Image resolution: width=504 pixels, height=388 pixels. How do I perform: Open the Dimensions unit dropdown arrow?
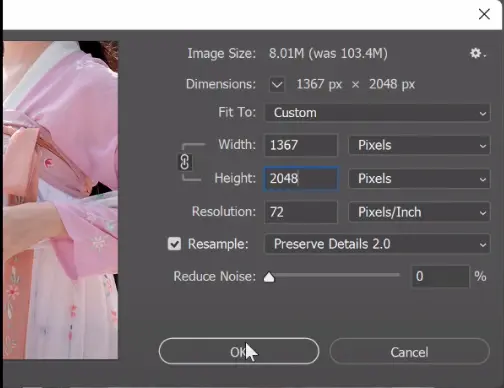pos(277,84)
